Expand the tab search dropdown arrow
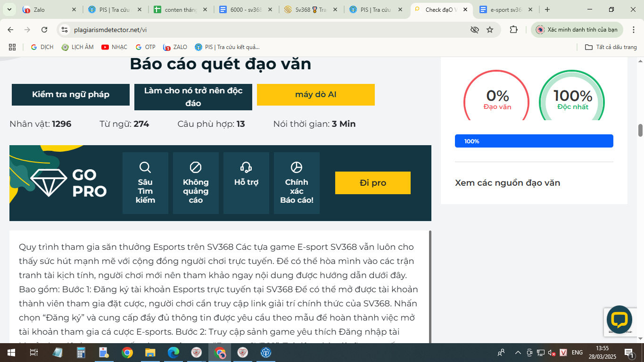Screen dimensions: 644x362 pyautogui.click(x=9, y=9)
